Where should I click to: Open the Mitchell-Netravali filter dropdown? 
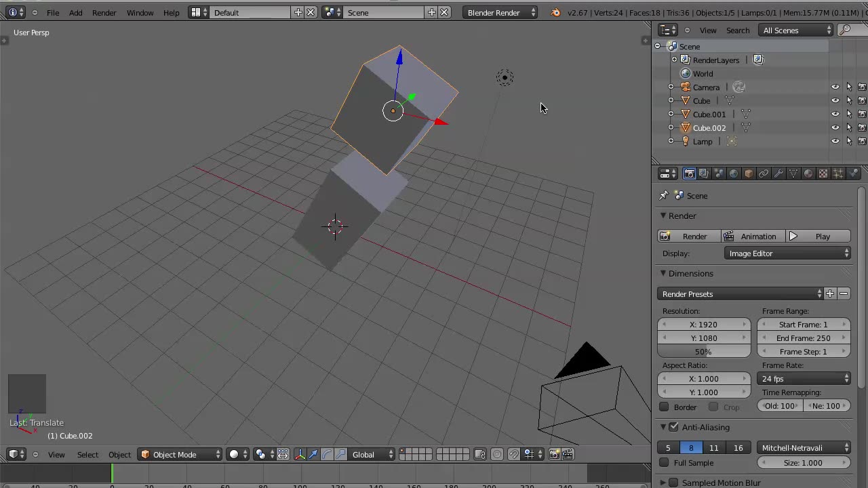(x=804, y=448)
